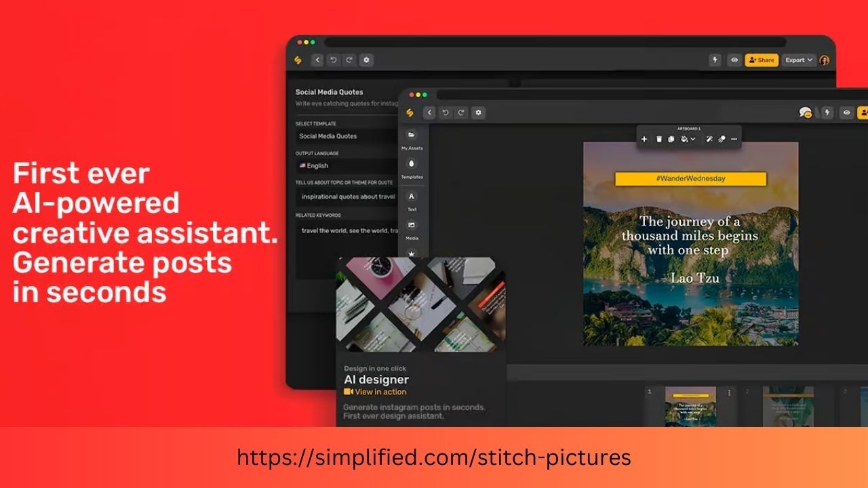This screenshot has width=868, height=488.
Task: Open the settings gear in the front editor toolbar
Action: [478, 113]
